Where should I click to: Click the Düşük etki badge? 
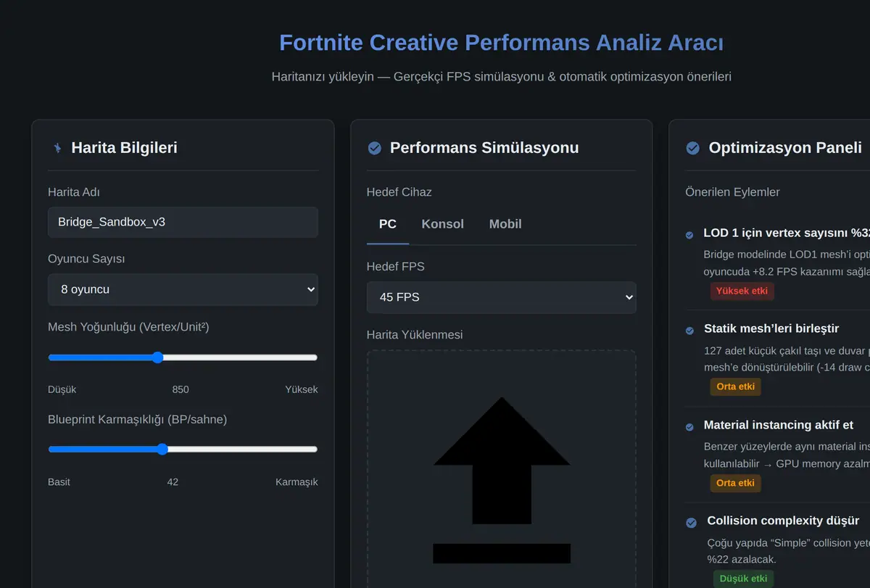pos(743,579)
